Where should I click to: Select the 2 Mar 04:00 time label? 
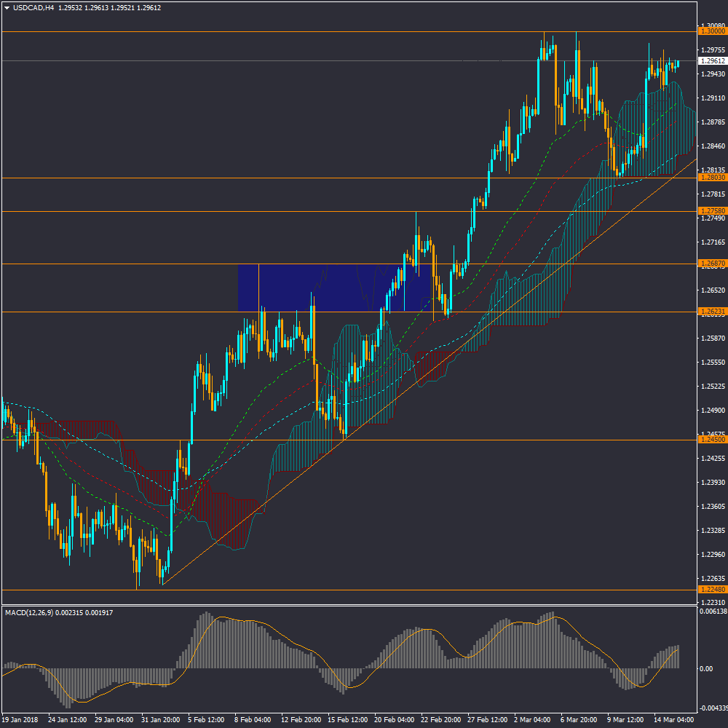click(532, 719)
